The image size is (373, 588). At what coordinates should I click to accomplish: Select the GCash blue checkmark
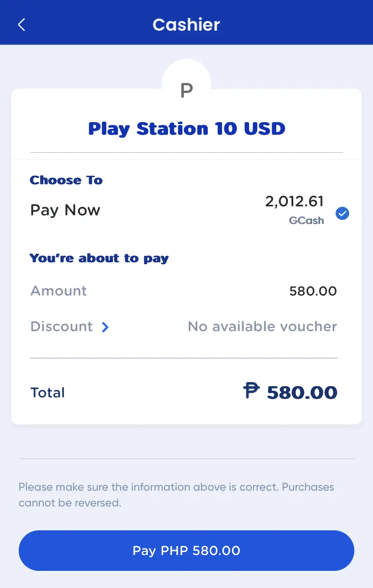coord(342,213)
